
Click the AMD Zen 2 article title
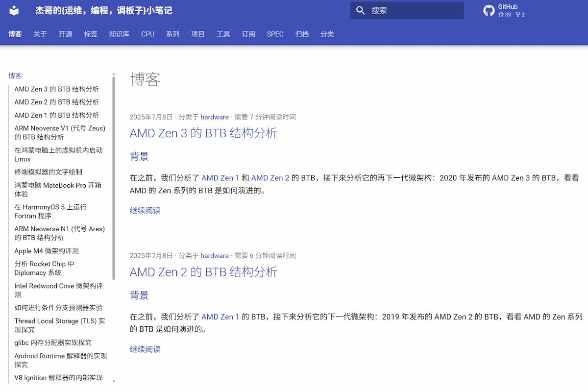click(x=202, y=272)
